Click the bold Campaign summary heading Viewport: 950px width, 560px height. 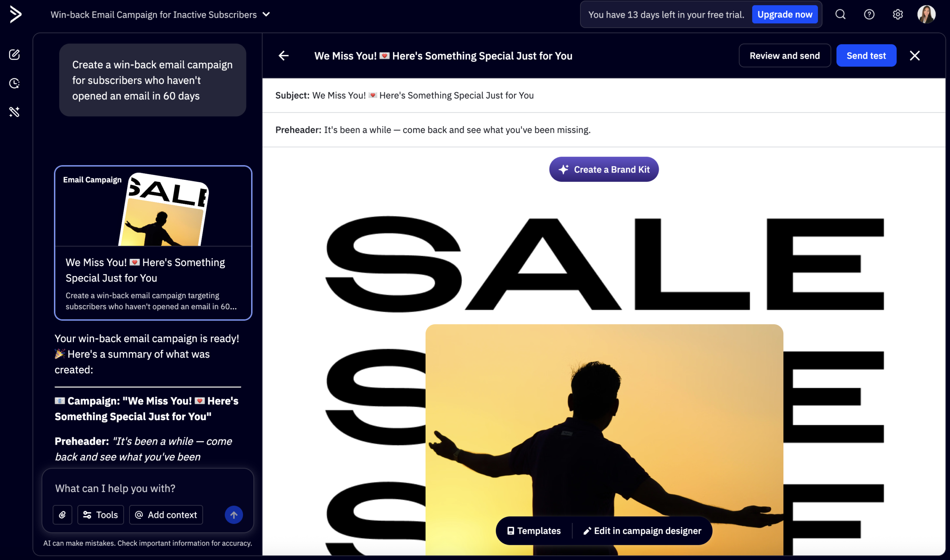click(147, 409)
